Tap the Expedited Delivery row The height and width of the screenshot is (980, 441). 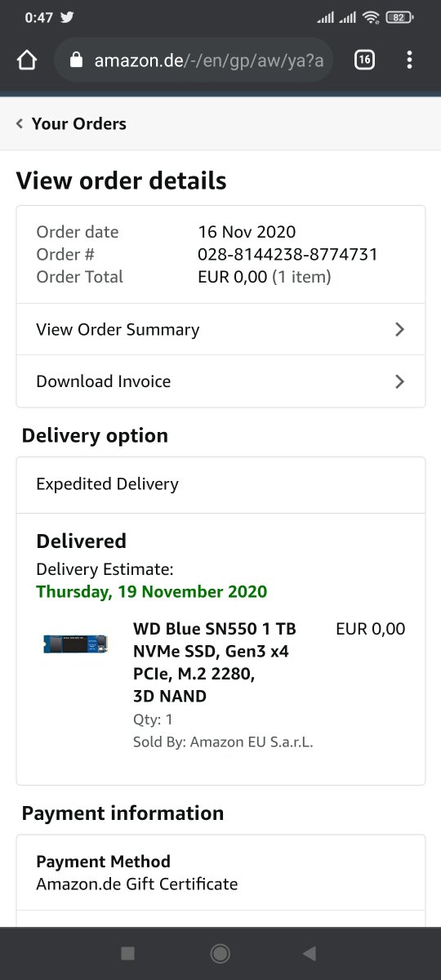[x=220, y=485]
